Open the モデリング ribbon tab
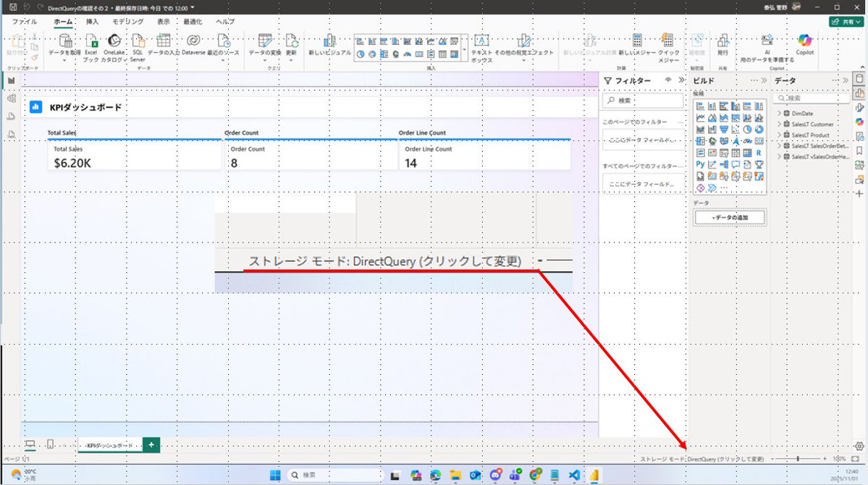Image resolution: width=868 pixels, height=485 pixels. 127,21
